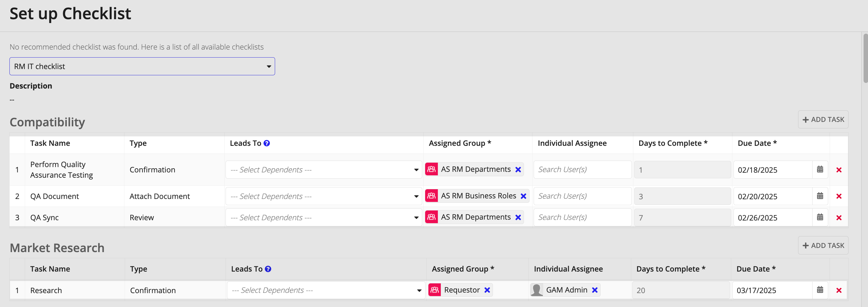Click due date field showing 03/17/2025

click(x=772, y=290)
